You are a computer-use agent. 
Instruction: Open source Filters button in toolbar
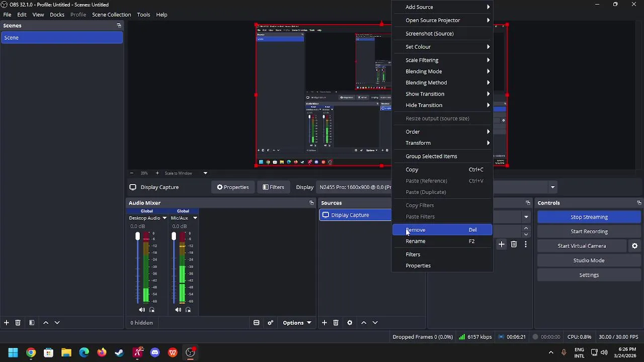click(x=273, y=187)
